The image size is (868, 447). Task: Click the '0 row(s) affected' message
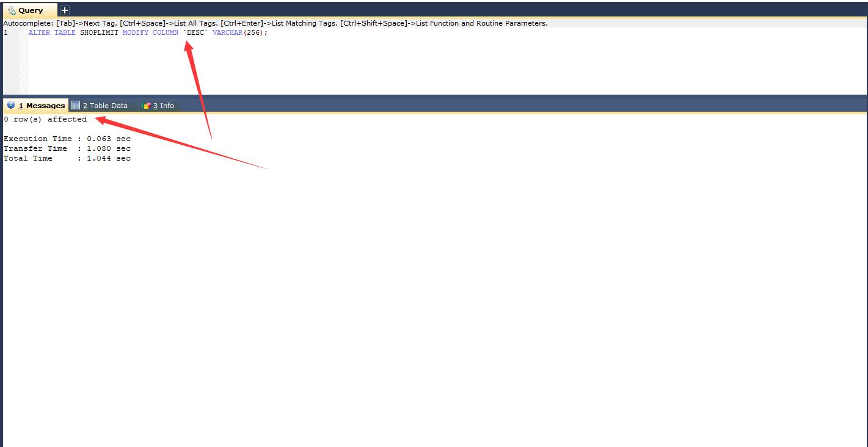pyautogui.click(x=45, y=119)
